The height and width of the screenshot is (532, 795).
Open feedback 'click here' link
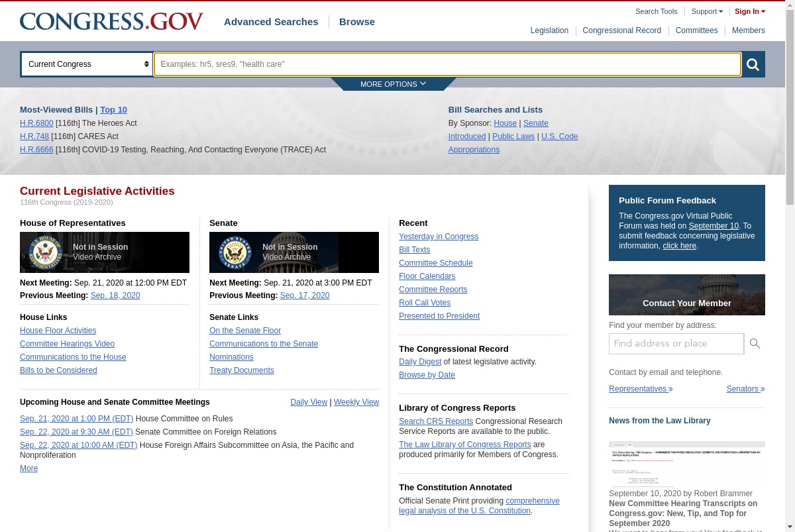[679, 246]
